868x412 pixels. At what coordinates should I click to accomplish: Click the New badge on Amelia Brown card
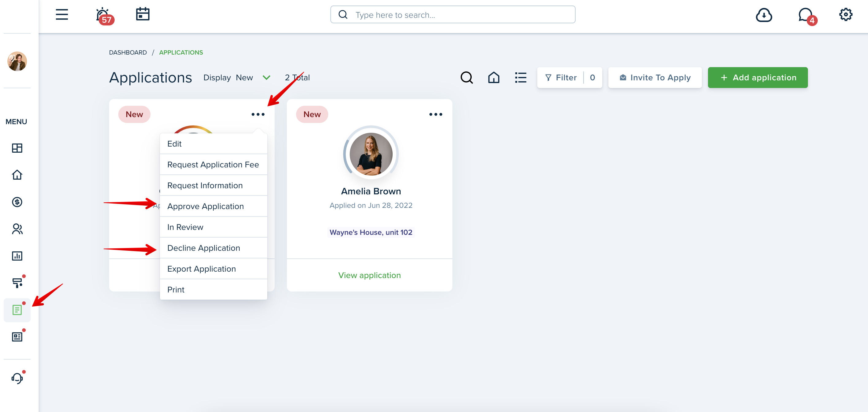312,114
